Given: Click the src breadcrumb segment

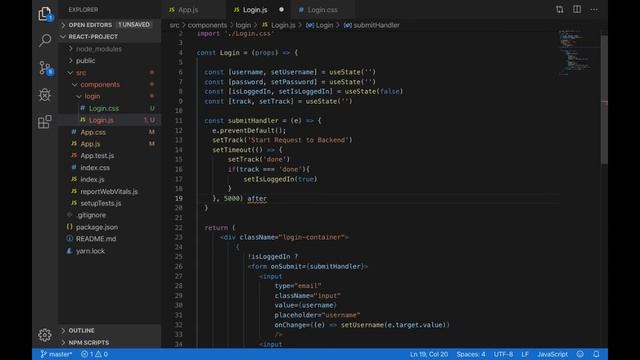Looking at the screenshot, I should click(x=174, y=25).
